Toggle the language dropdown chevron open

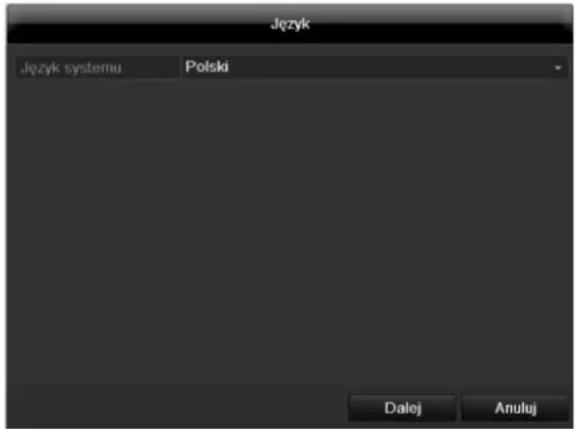[558, 68]
